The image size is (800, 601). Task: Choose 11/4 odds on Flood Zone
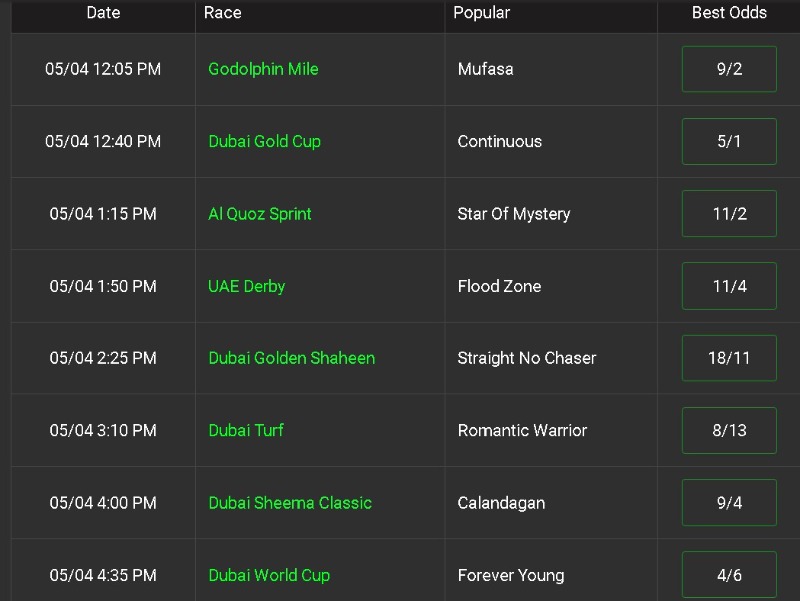point(729,286)
